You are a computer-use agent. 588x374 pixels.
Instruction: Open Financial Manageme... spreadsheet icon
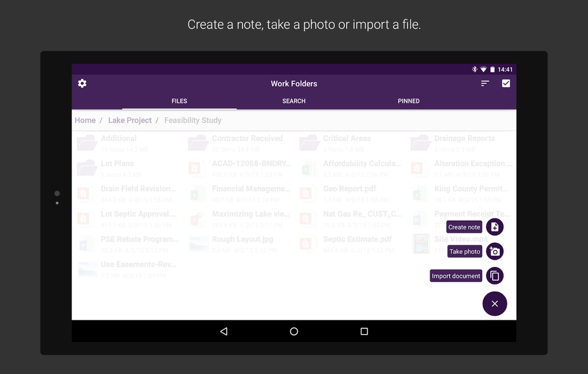point(197,193)
